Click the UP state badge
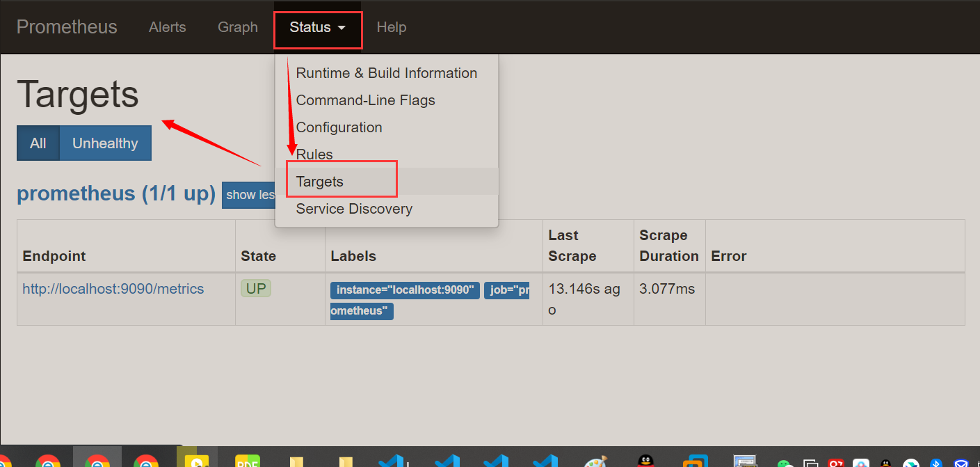The image size is (980, 467). click(256, 289)
